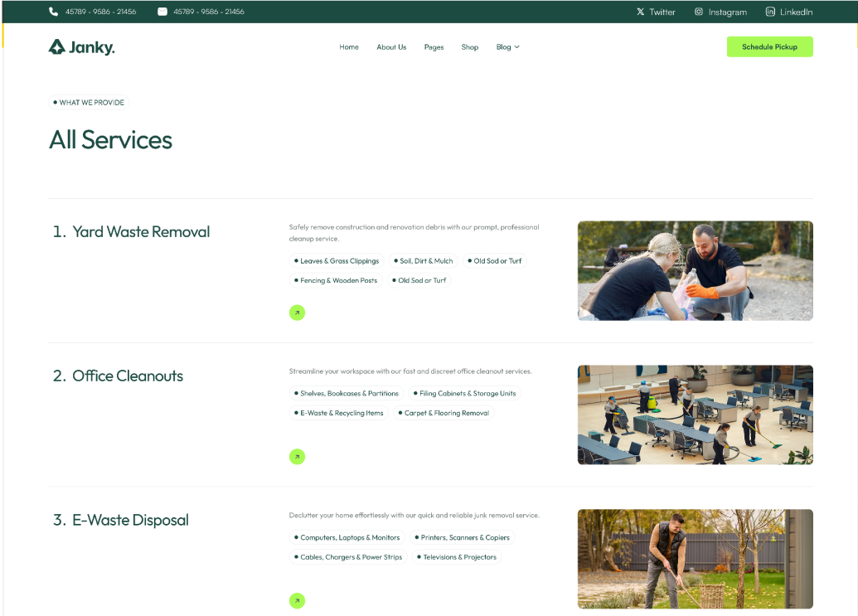Click the Janky logo icon
The width and height of the screenshot is (858, 616).
pos(56,47)
